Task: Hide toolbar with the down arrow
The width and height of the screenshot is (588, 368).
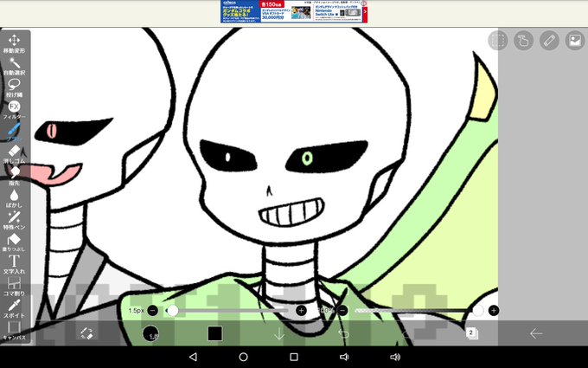Action: 279,333
